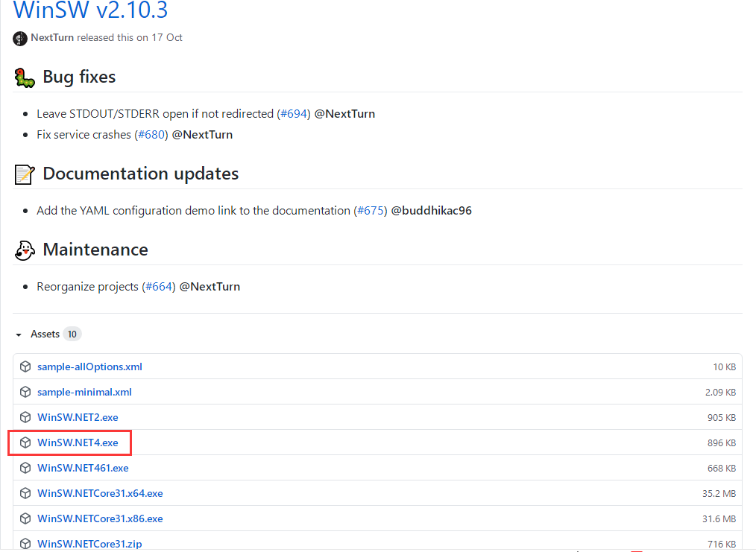Click the 2.09 KB file size

coord(720,392)
